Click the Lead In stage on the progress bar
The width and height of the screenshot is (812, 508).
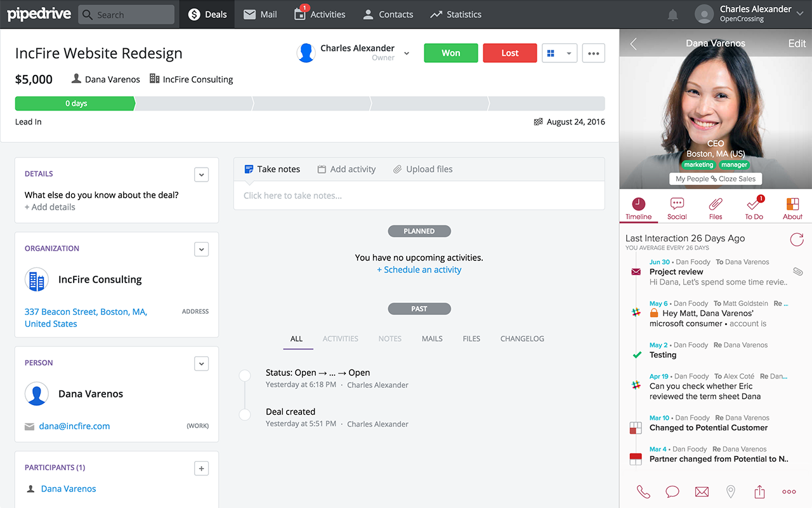(74, 103)
